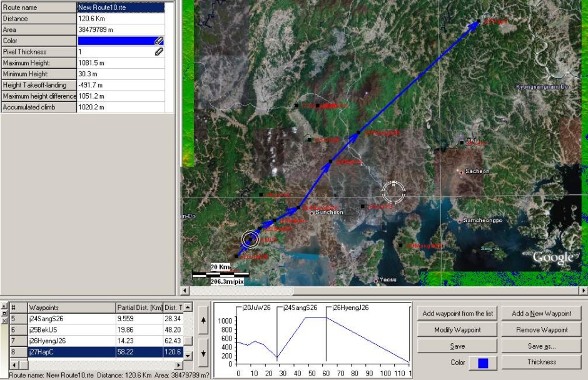588x380 pixels.
Task: Click the Sacheon city label on the map
Action: pyautogui.click(x=477, y=171)
